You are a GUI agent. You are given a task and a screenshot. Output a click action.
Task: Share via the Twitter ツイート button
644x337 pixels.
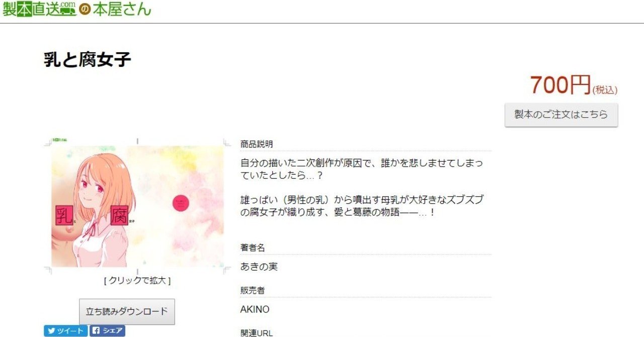pos(65,331)
